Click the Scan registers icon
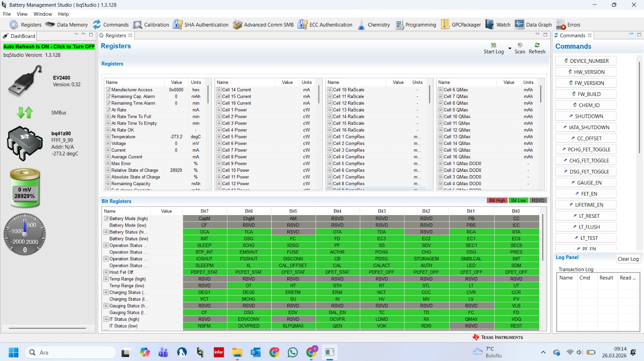644x361 pixels. (x=520, y=45)
